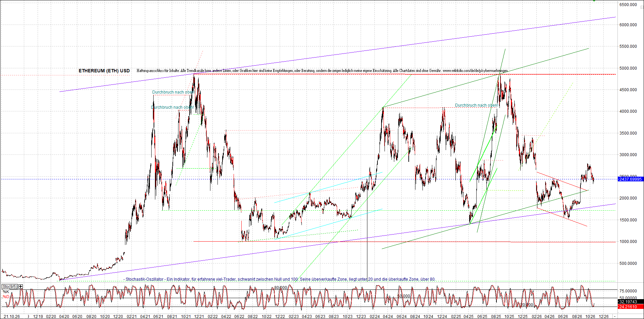
Task: Click the 21.10.26 date on the time axis
Action: [x=12, y=317]
